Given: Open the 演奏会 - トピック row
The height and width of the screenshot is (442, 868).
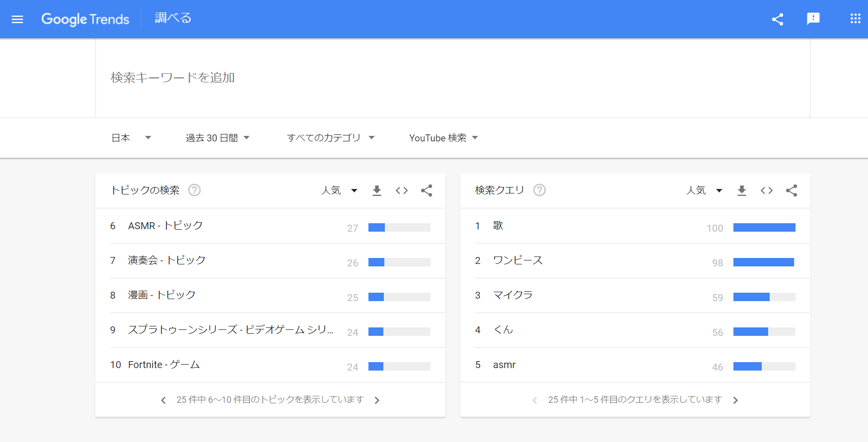Looking at the screenshot, I should click(x=270, y=260).
